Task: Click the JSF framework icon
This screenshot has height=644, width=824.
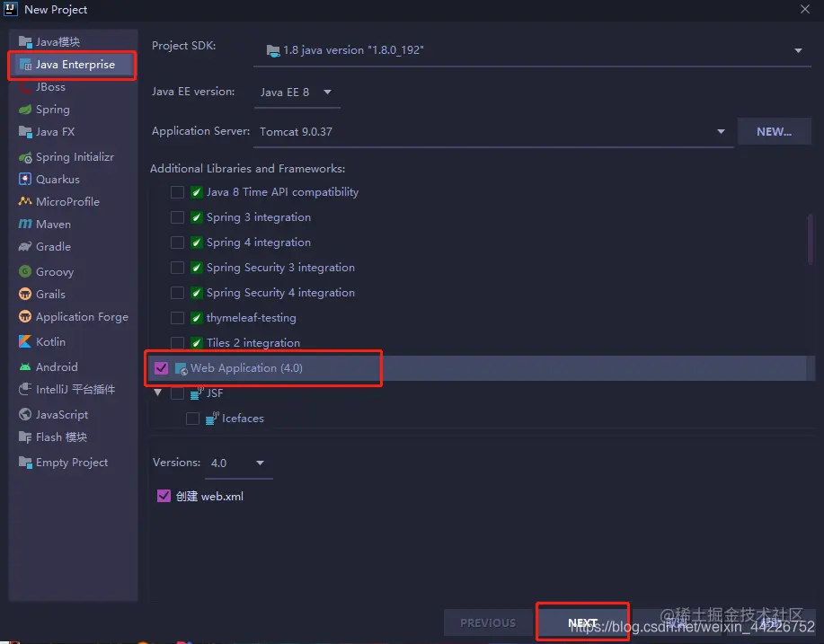Action: (197, 393)
